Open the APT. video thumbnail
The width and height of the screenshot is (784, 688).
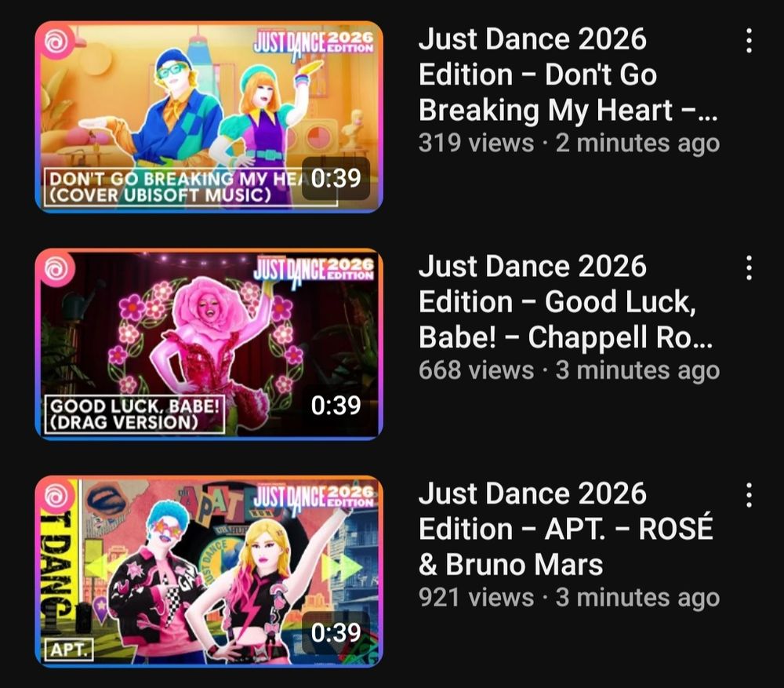click(x=209, y=571)
